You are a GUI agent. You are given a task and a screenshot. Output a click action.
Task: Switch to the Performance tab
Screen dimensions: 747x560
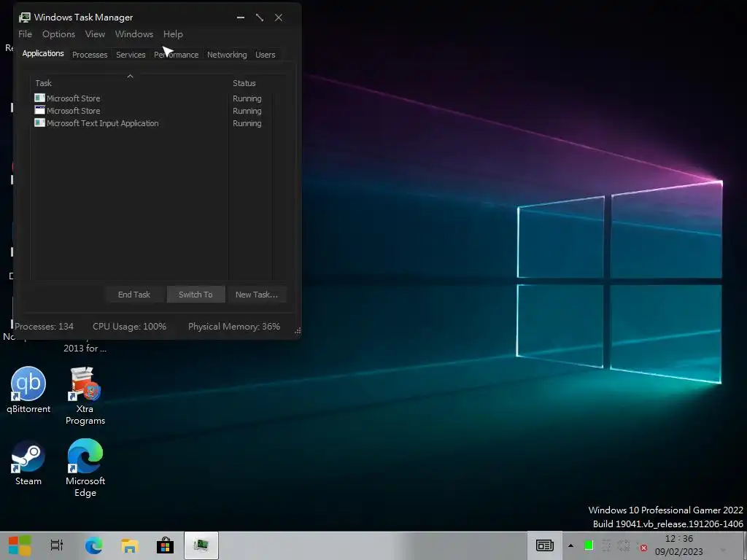click(x=177, y=55)
